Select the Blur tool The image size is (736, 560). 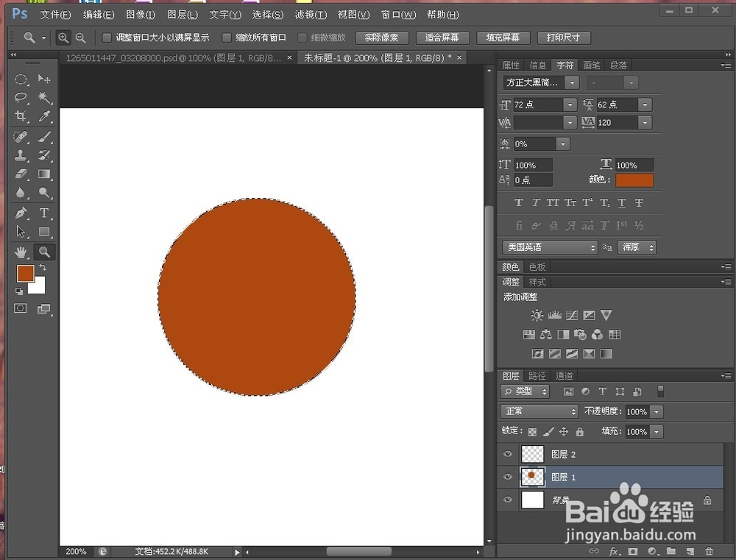(20, 193)
